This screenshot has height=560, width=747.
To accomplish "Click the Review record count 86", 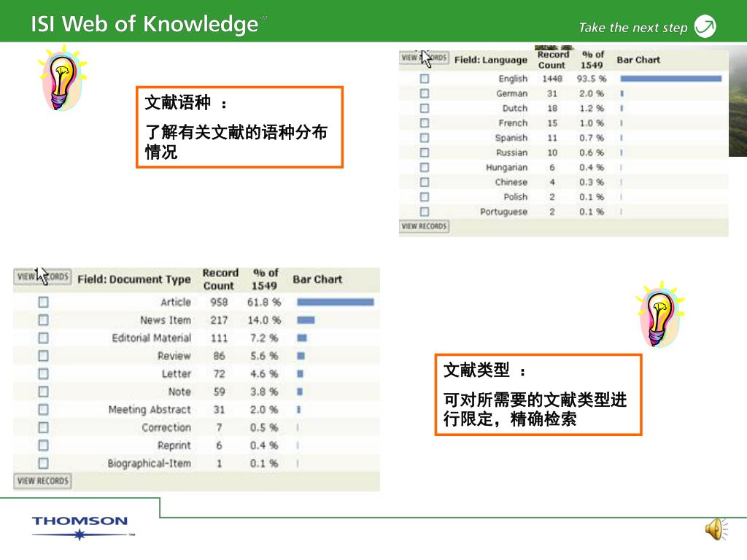I will (x=219, y=356).
